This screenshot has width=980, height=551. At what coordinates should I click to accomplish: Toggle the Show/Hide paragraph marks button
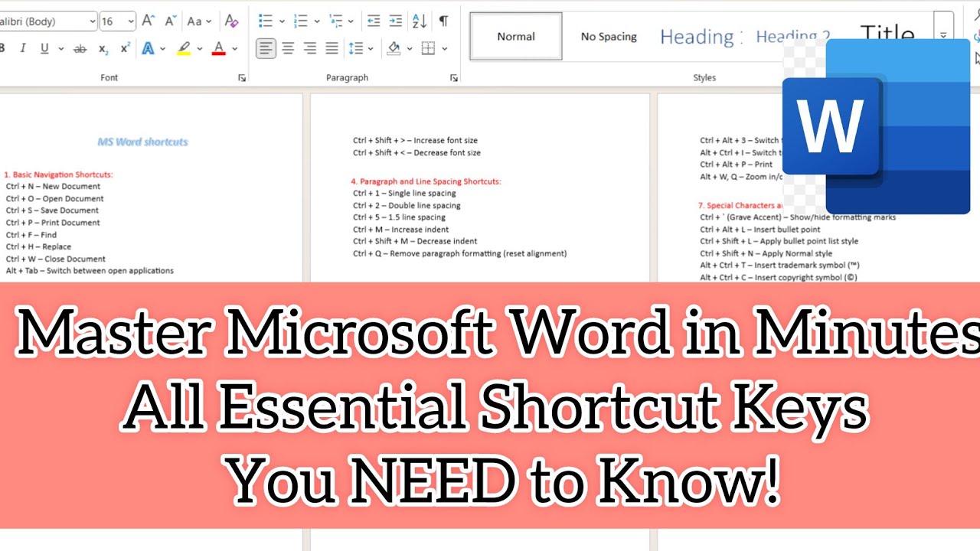(x=444, y=21)
